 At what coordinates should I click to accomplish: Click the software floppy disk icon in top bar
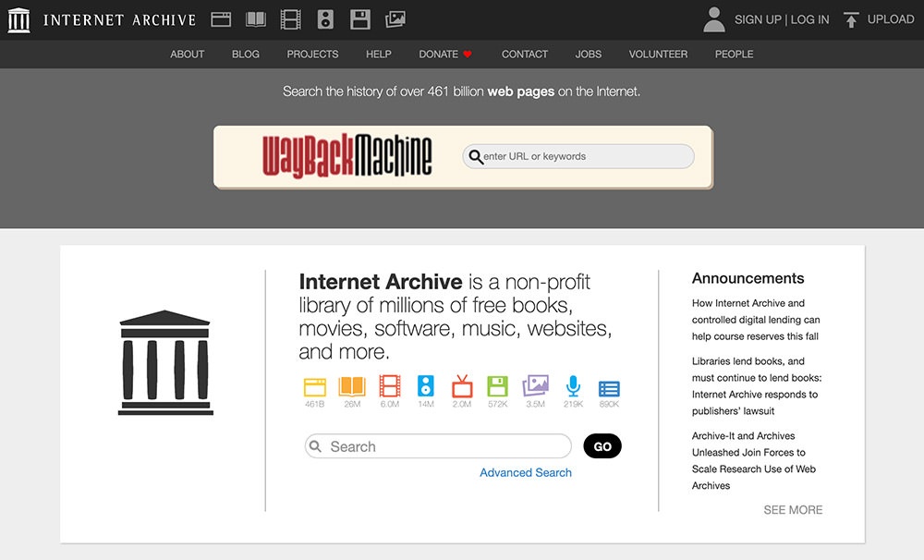click(360, 19)
